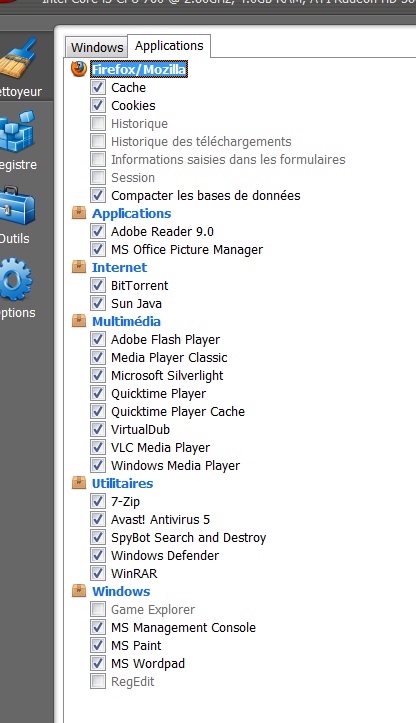This screenshot has height=723, width=416.
Task: Switch to the Applications tab
Action: point(169,46)
